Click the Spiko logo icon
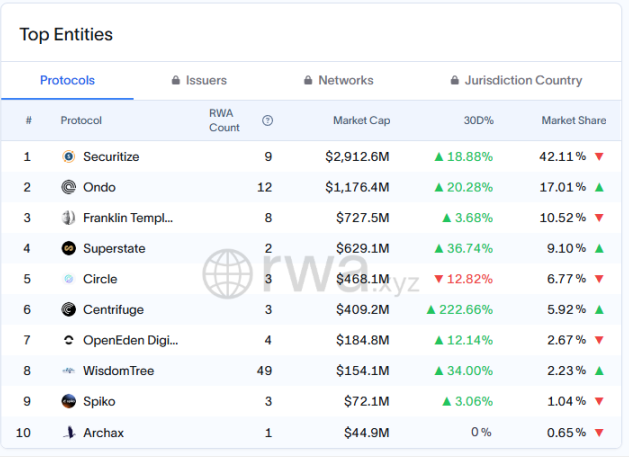Screen dimensions: 629x458 pos(69,401)
